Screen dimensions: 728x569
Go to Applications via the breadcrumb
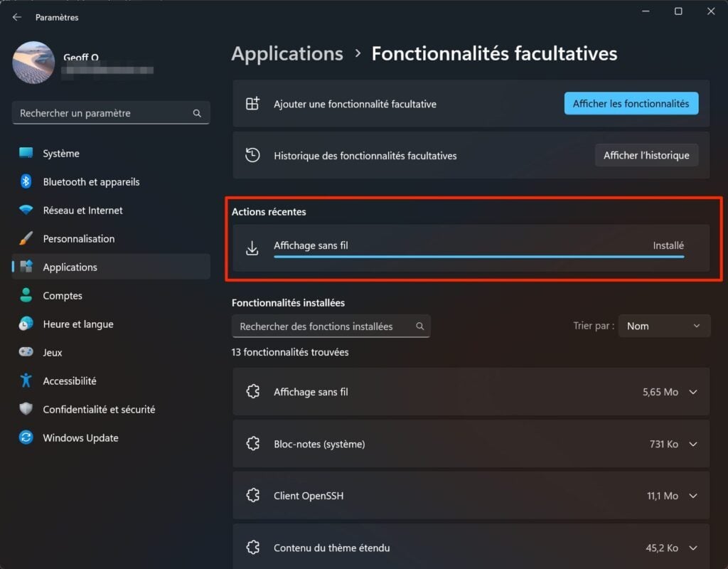point(287,54)
